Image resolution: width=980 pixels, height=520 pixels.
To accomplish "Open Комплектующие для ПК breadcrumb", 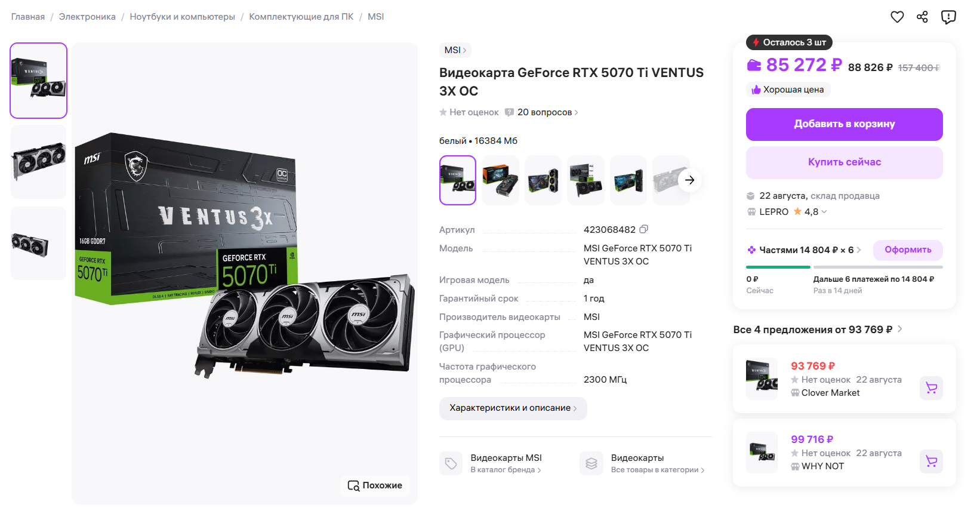I will coord(301,17).
